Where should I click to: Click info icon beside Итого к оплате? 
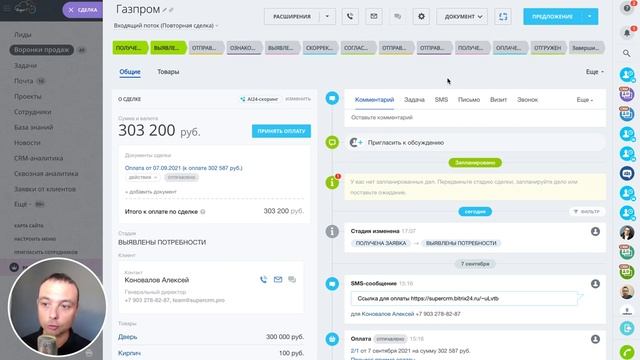tap(202, 211)
